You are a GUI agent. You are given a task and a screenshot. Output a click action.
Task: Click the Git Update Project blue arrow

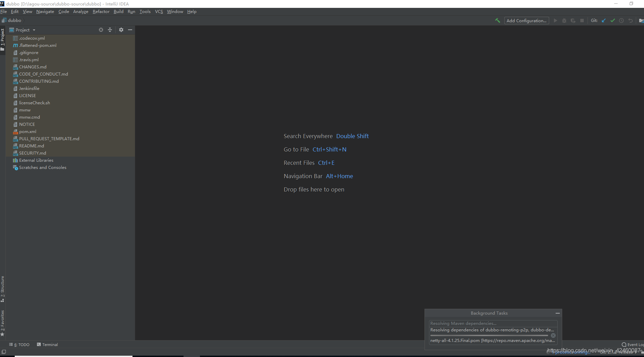click(x=604, y=21)
